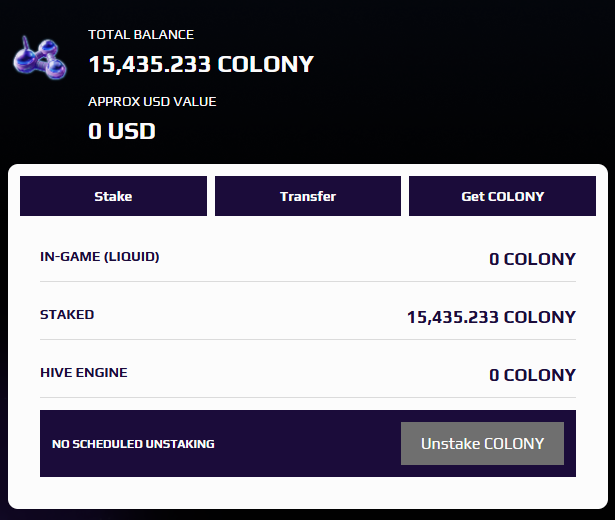Click the divider below IN-GAME (LIQUID) row
The height and width of the screenshot is (520, 615).
tap(308, 282)
